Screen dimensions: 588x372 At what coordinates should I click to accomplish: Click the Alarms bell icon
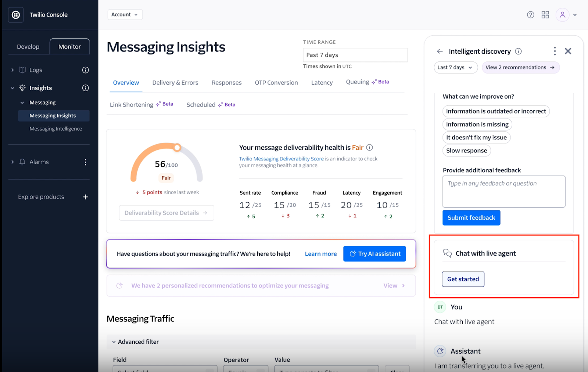click(22, 162)
